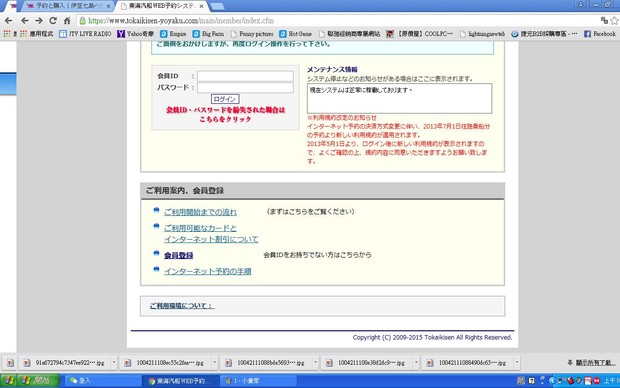The width and height of the screenshot is (620, 388).
Task: Expand options for 1004211108e38d2dc9 download
Action: click(416, 363)
